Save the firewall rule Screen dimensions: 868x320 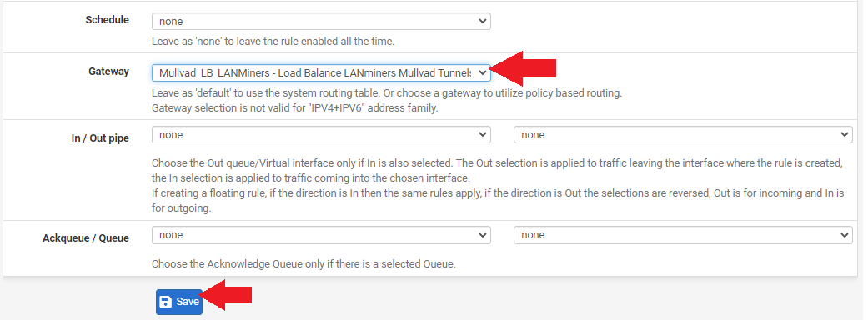click(179, 302)
